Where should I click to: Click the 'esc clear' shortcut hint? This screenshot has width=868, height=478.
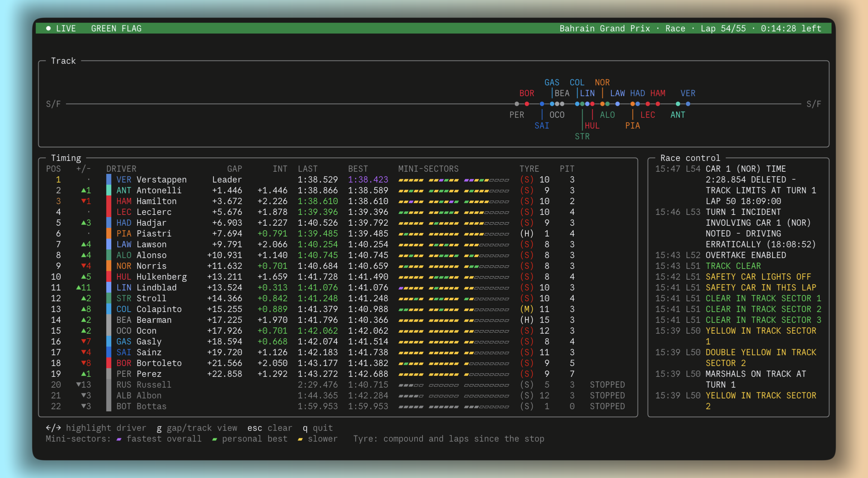270,428
